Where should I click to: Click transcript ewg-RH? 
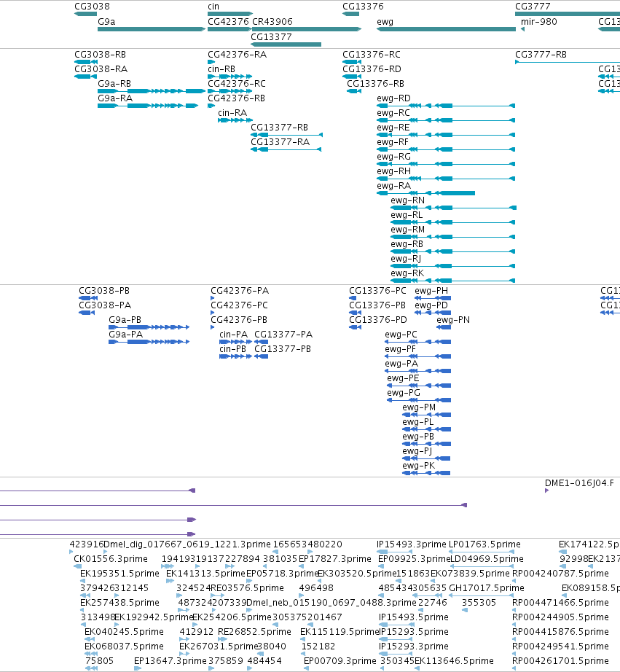(393, 171)
